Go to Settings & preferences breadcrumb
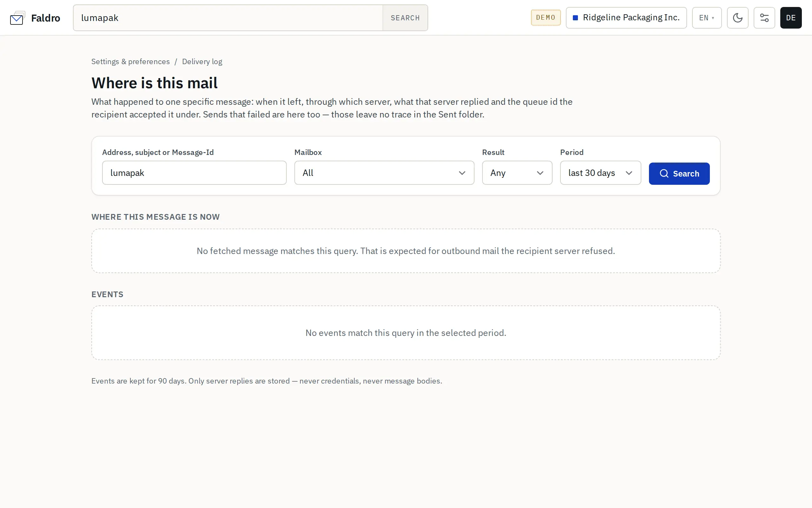Image resolution: width=812 pixels, height=508 pixels. [x=131, y=62]
